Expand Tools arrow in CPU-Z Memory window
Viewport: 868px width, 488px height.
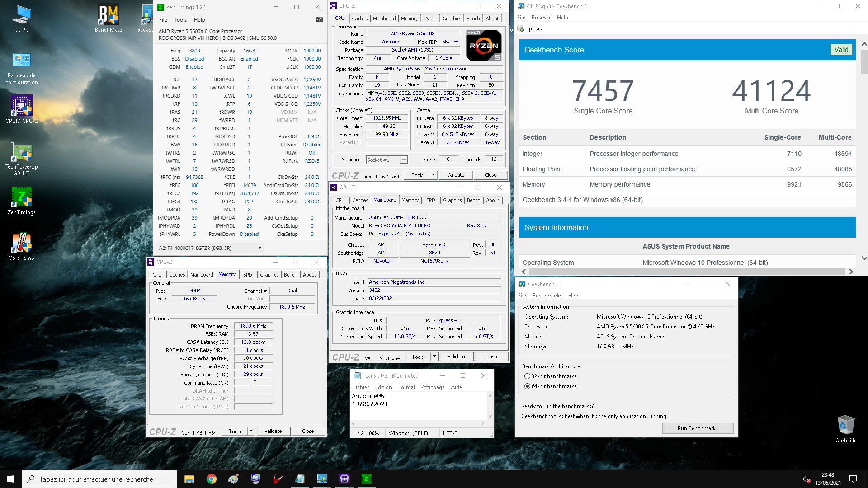[251, 431]
